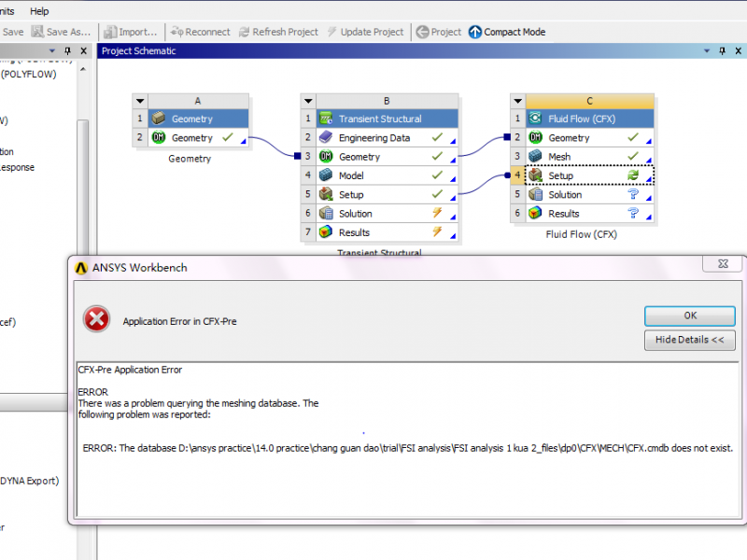Click the Fluid Flow (CFX) header title cell
The height and width of the screenshot is (560, 747).
[x=590, y=119]
